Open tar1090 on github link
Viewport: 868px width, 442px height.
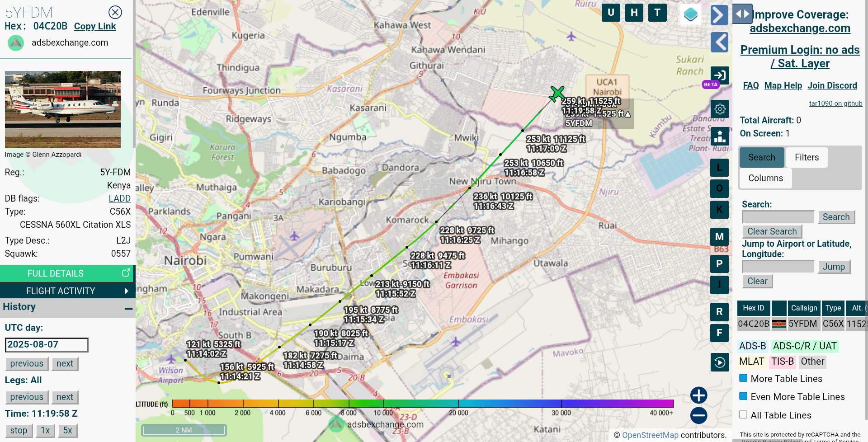[835, 103]
